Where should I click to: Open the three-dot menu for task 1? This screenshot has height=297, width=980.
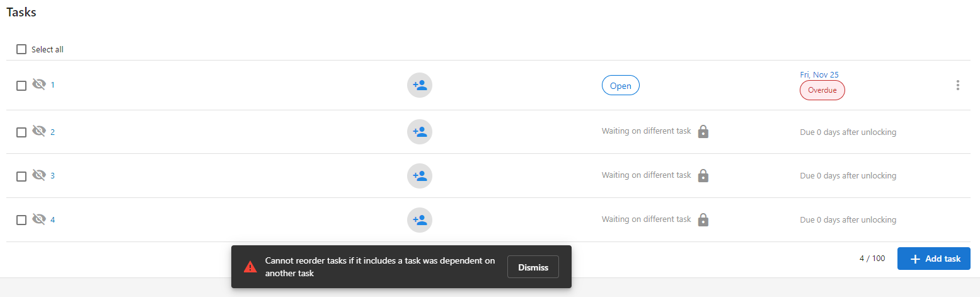click(x=958, y=85)
